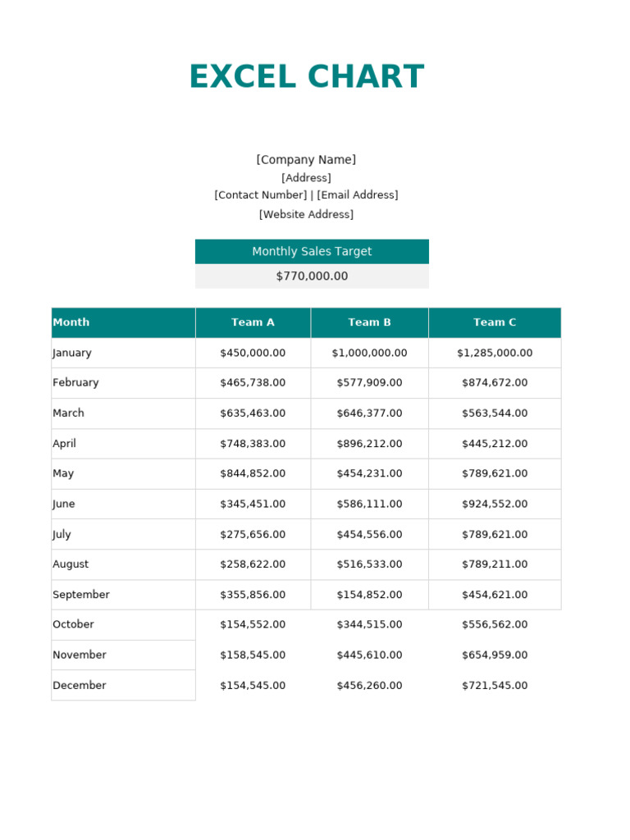630x840 pixels.
Task: Click Team B's June value $586,111.00
Action: 369,504
